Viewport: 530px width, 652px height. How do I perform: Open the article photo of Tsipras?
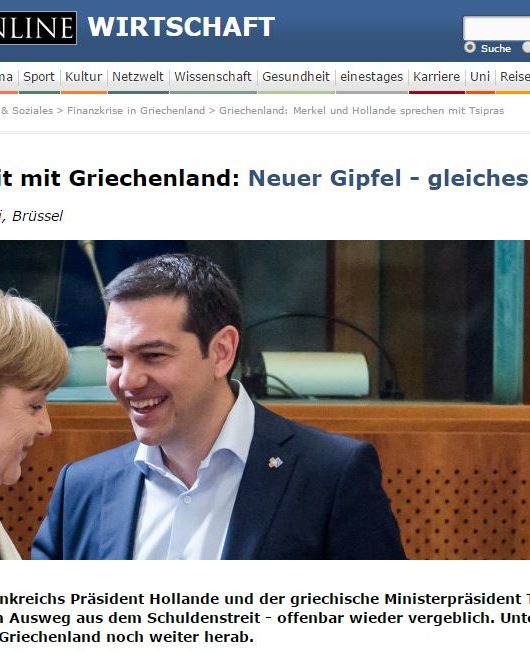click(265, 400)
